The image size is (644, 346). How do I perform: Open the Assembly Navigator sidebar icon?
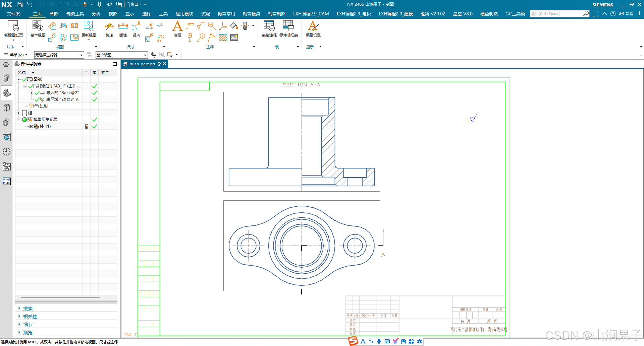[x=6, y=78]
